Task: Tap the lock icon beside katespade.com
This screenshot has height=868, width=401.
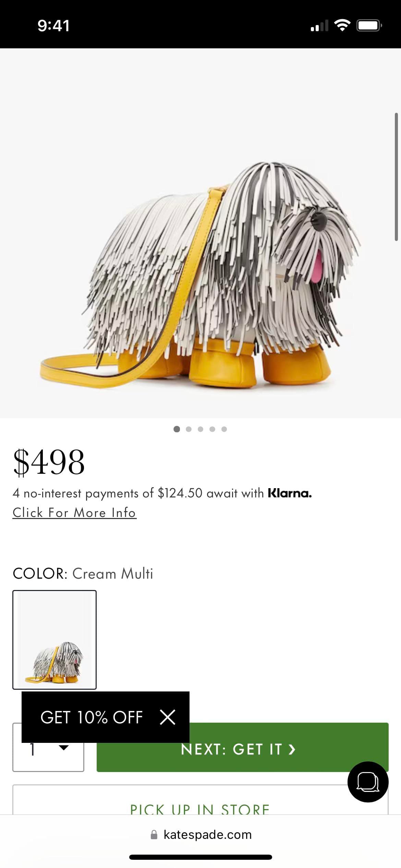Action: pos(154,834)
